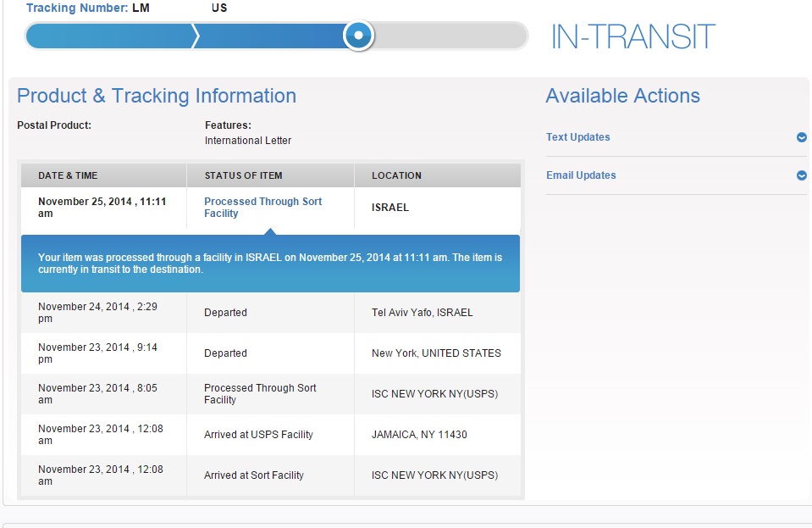Image resolution: width=812 pixels, height=528 pixels.
Task: Select the DATE & TIME column header
Action: [68, 175]
